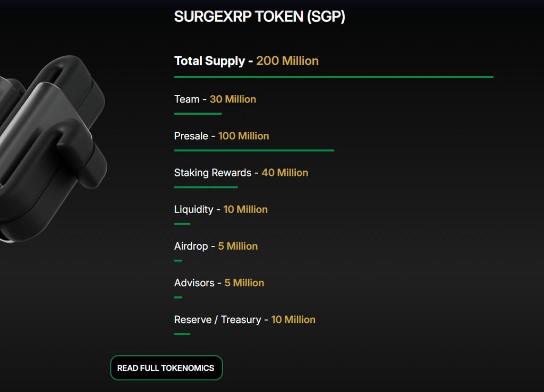Click the Advisors 5 Million label
The width and height of the screenshot is (544, 392).
tap(219, 283)
